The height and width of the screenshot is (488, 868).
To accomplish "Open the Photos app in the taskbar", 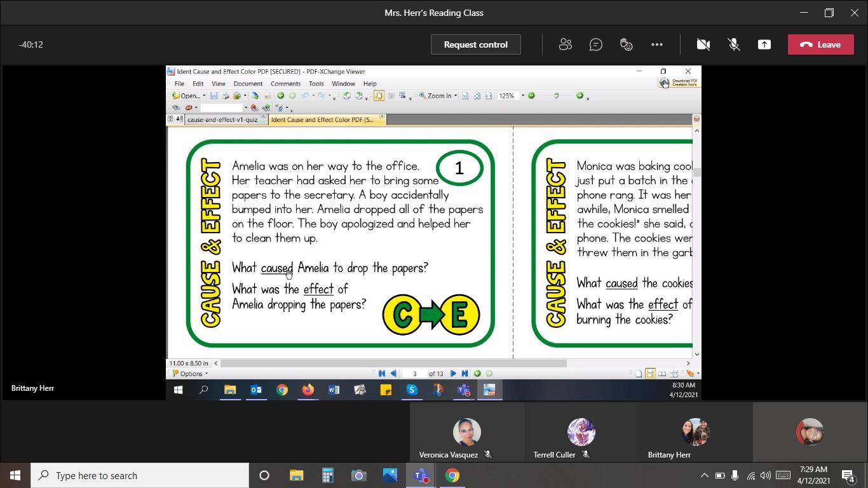I will (x=390, y=475).
